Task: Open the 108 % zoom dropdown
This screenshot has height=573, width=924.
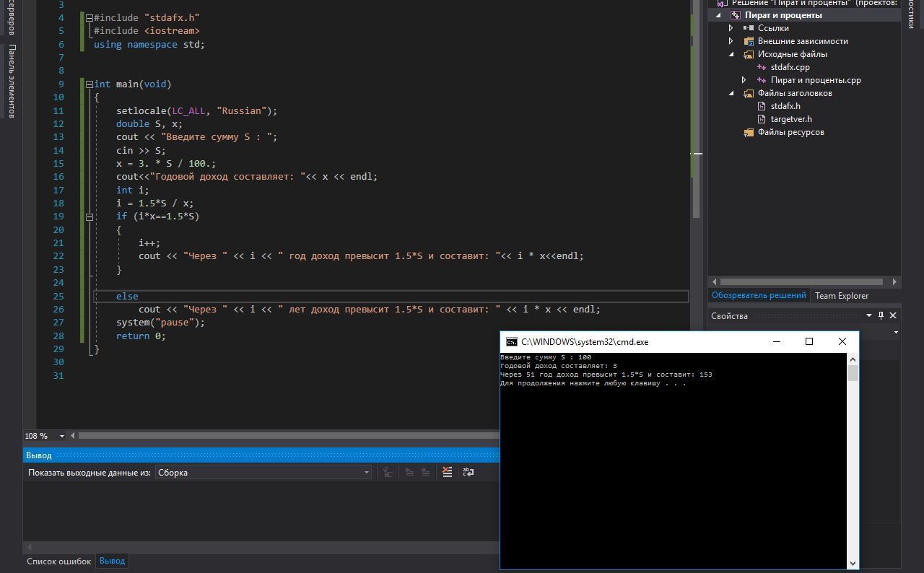Action: (61, 436)
